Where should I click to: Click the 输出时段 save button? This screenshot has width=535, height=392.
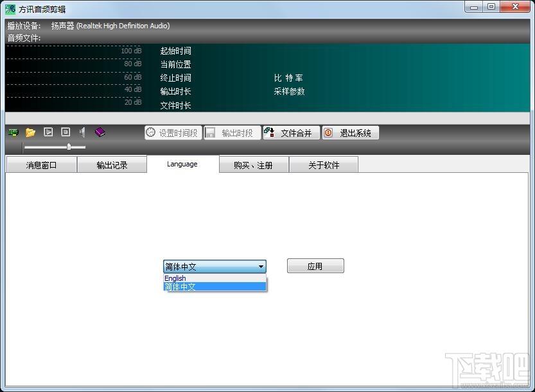[x=232, y=133]
